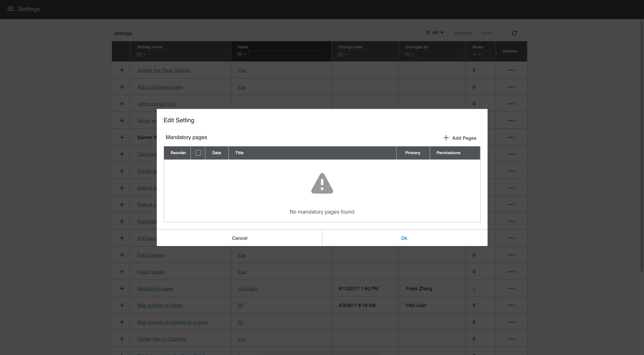Click the Add Pages plus icon
644x355 pixels.
(446, 138)
